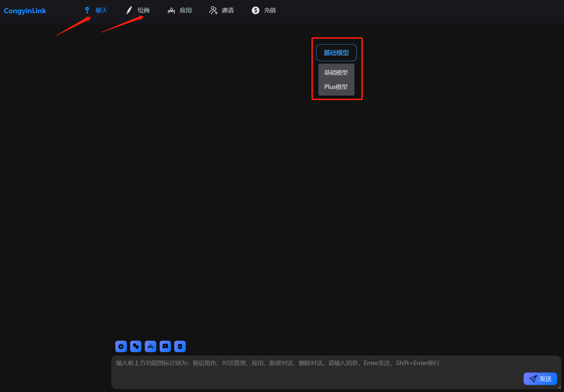Viewport: 564px width, 392px height.
Task: Click the pencil drawing icon
Action: [x=129, y=10]
